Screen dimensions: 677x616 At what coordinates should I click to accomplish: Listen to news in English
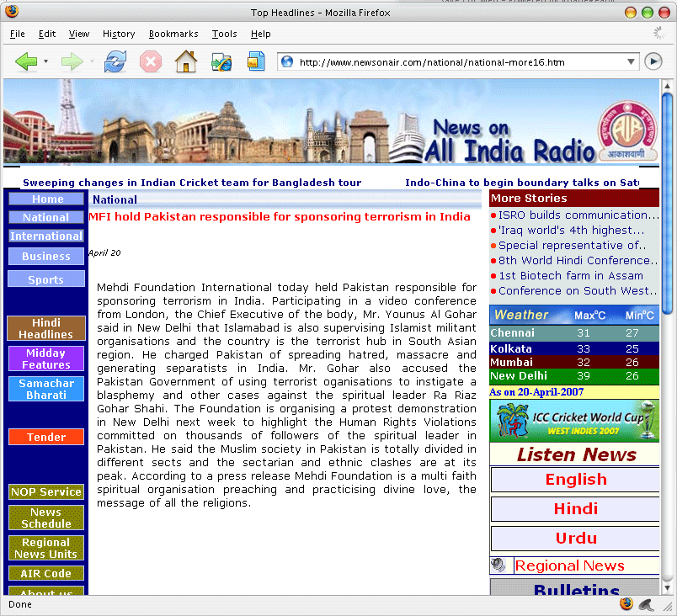(576, 480)
